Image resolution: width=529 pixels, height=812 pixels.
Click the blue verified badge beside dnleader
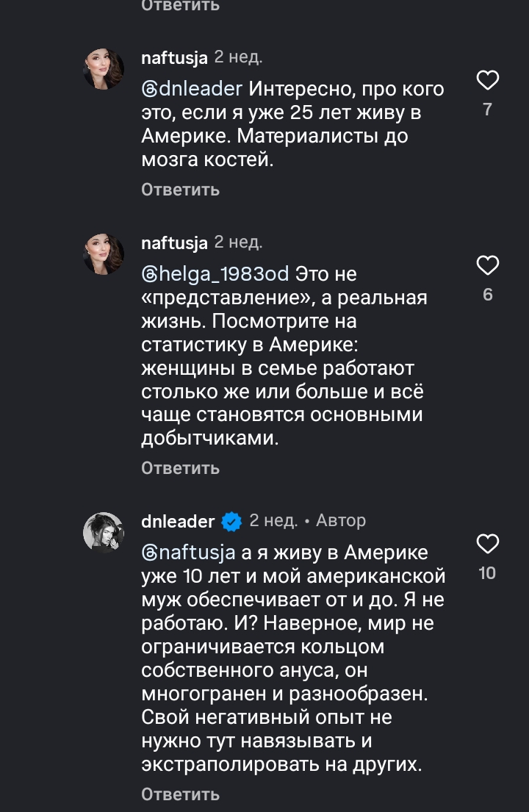(231, 522)
